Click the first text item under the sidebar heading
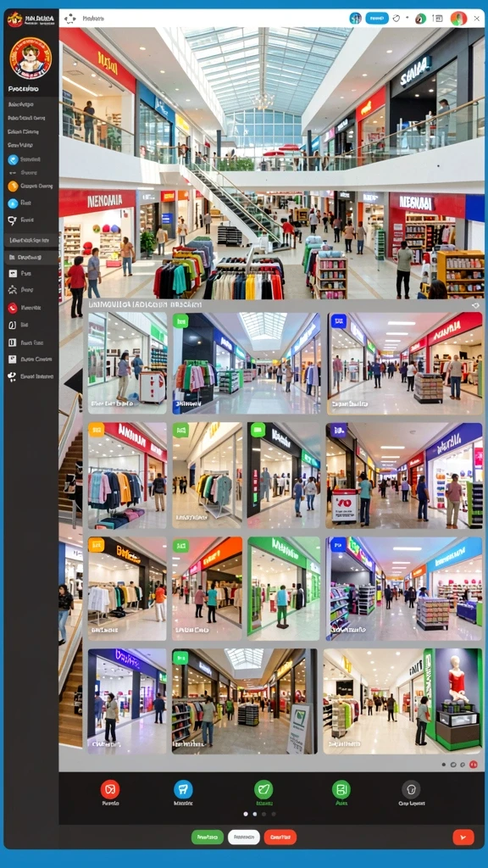The image size is (488, 868). (x=21, y=104)
